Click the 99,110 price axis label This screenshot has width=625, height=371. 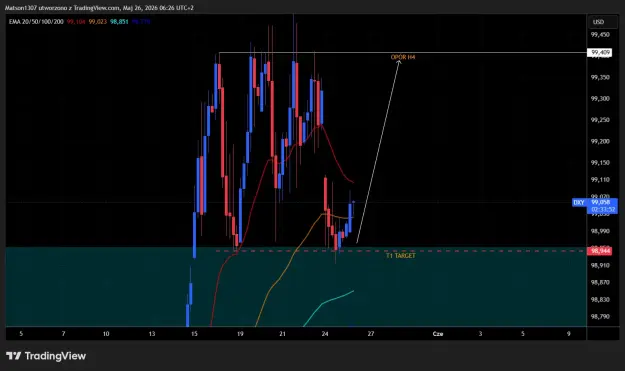(x=600, y=180)
